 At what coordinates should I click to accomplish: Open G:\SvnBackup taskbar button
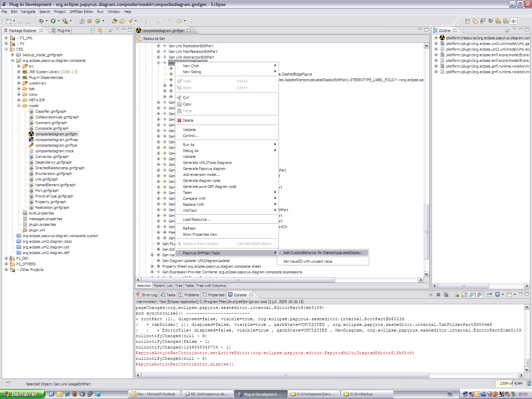(x=367, y=394)
